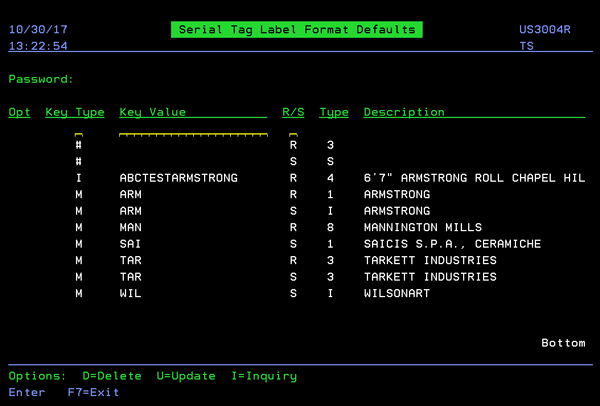Click the time 13:22:54
The height and width of the screenshot is (406, 600).
click(38, 46)
